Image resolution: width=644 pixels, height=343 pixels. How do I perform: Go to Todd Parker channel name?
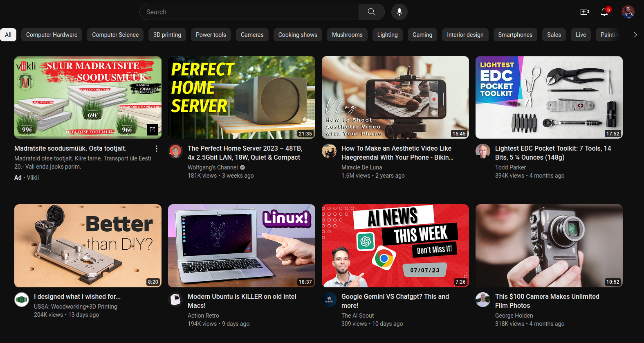coord(510,167)
